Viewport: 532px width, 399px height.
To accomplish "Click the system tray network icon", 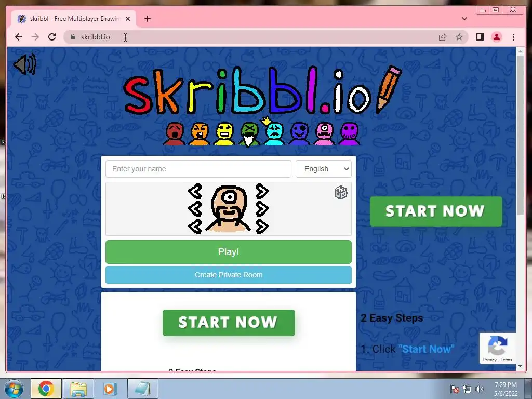I will point(467,389).
